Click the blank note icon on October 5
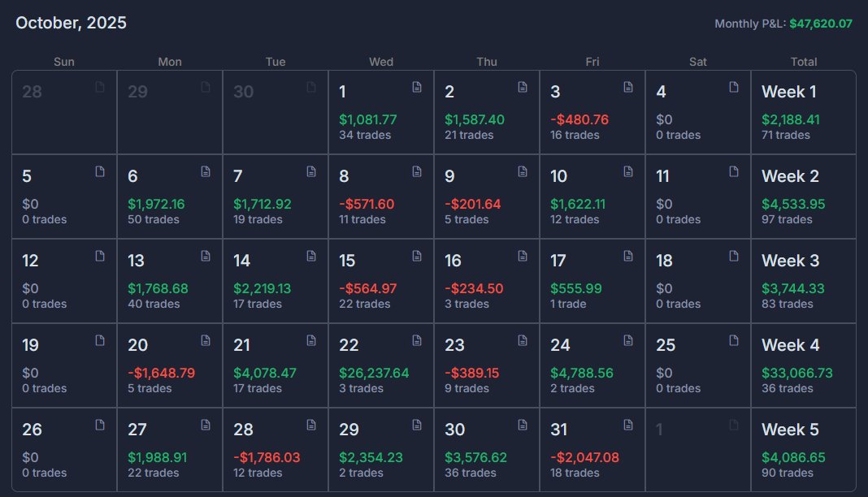 click(x=100, y=171)
